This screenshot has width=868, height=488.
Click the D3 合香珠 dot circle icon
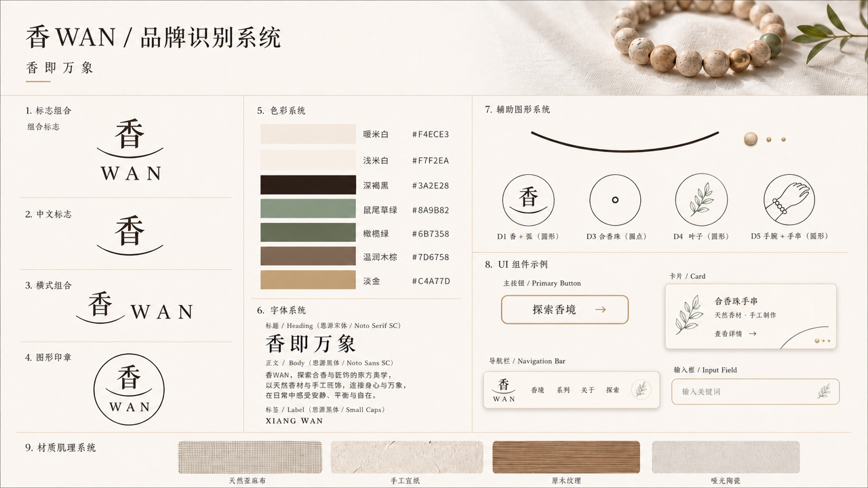[615, 200]
